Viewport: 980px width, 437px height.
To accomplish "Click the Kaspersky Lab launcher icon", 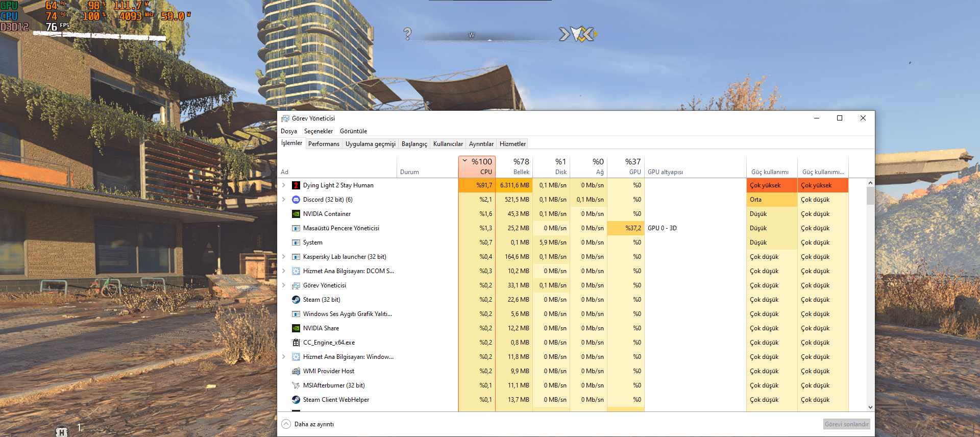I will pyautogui.click(x=296, y=257).
